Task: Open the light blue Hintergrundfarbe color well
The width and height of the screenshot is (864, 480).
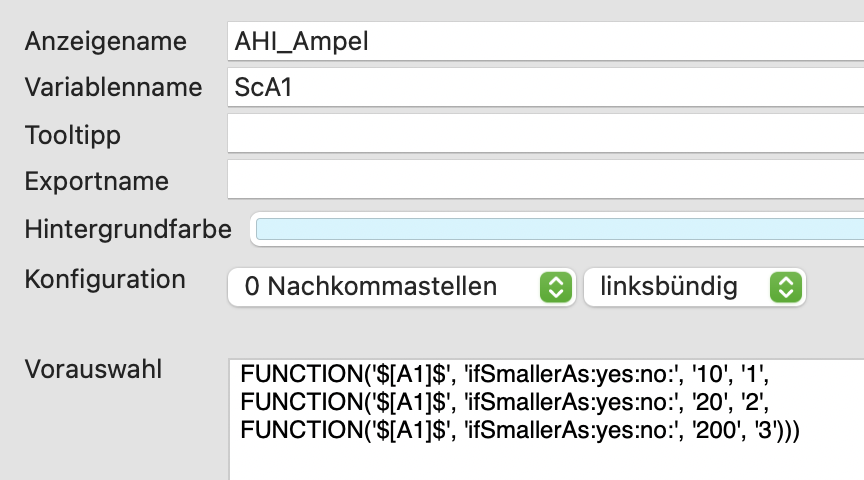Action: 557,229
